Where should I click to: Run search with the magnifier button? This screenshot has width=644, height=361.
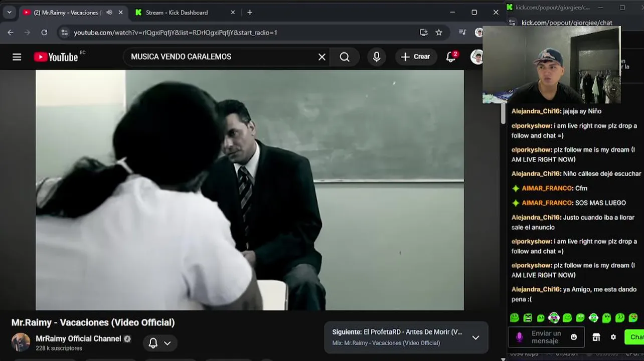[x=345, y=57]
